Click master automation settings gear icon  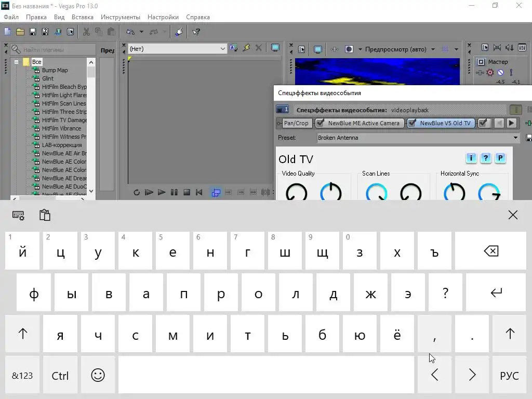490,72
